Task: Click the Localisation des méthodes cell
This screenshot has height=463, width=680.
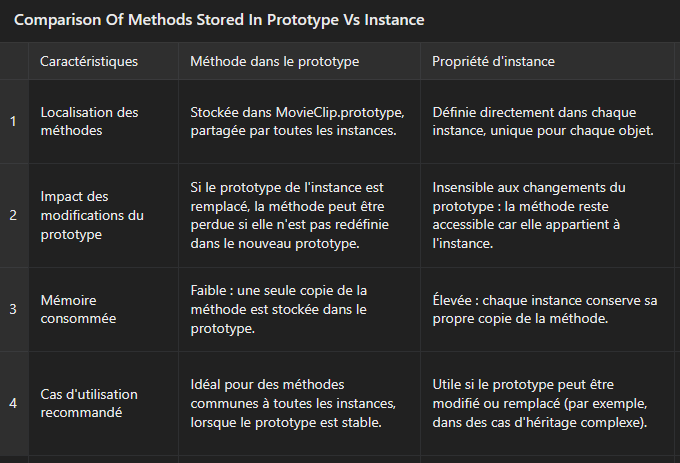Action: pos(103,121)
